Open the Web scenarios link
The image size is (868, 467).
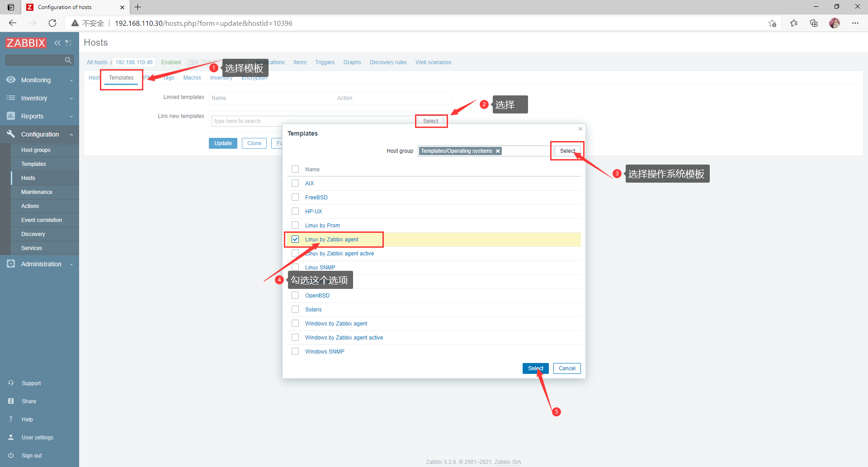[x=434, y=62]
